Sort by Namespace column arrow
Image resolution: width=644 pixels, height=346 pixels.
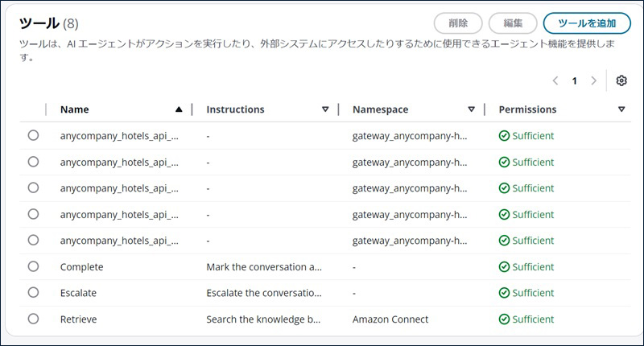pyautogui.click(x=471, y=109)
